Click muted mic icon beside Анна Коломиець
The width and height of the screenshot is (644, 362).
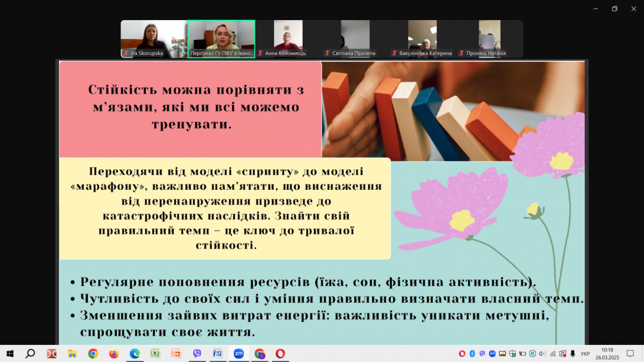[261, 53]
